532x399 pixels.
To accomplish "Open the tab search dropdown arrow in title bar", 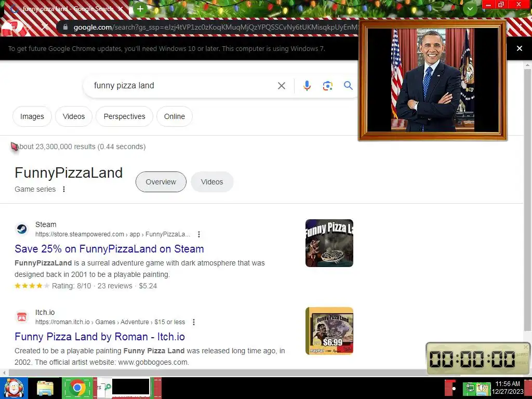I will point(470,8).
